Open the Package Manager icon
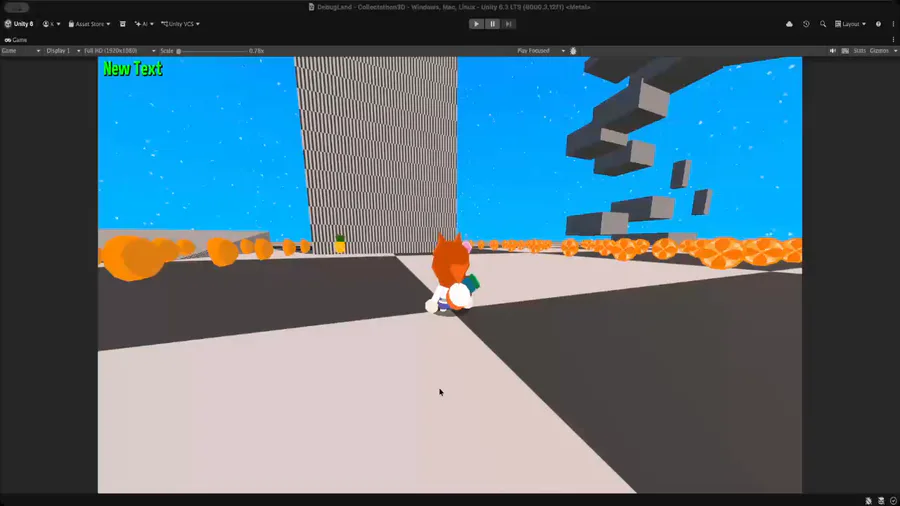The image size is (900, 506). point(122,24)
